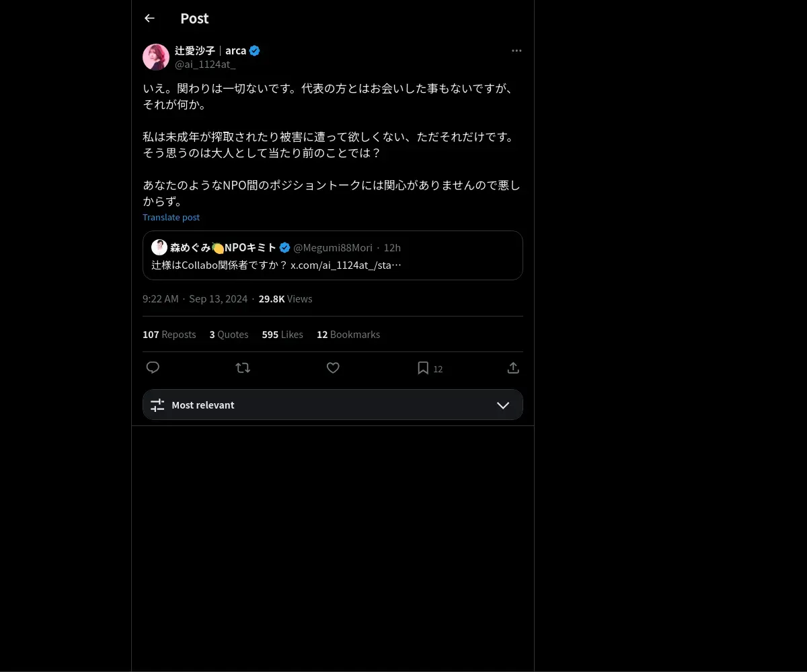Go back using the arrow icon
The width and height of the screenshot is (807, 672).
(149, 19)
